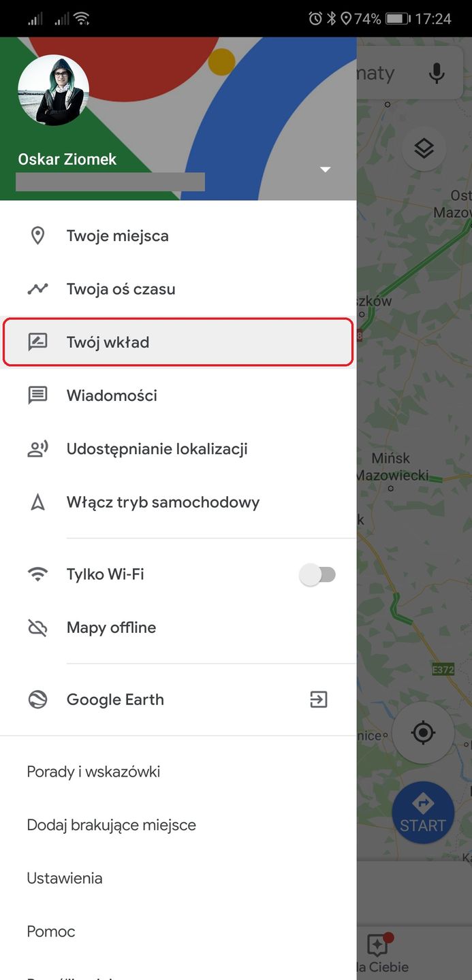Tap the microphone voice search icon
The image size is (472, 980).
click(436, 73)
